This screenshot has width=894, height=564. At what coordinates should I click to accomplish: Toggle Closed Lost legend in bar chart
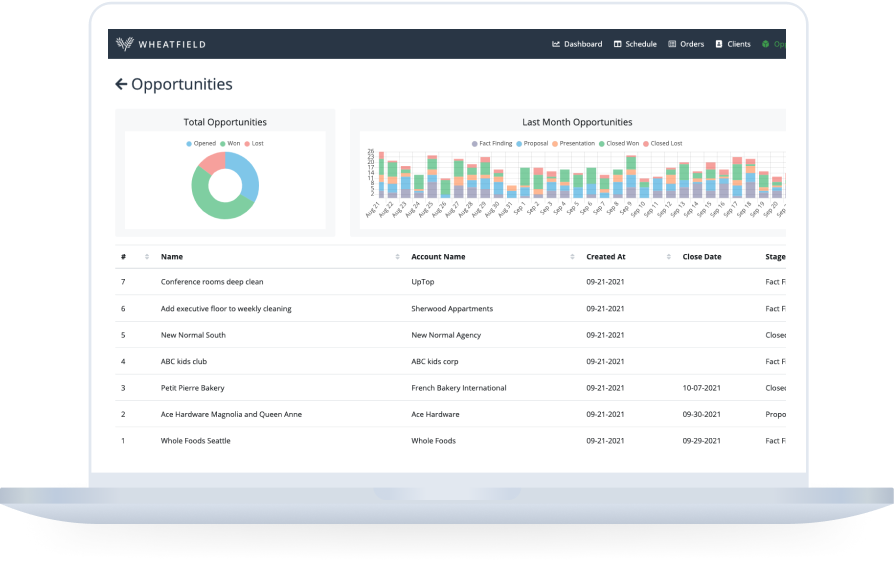(663, 144)
